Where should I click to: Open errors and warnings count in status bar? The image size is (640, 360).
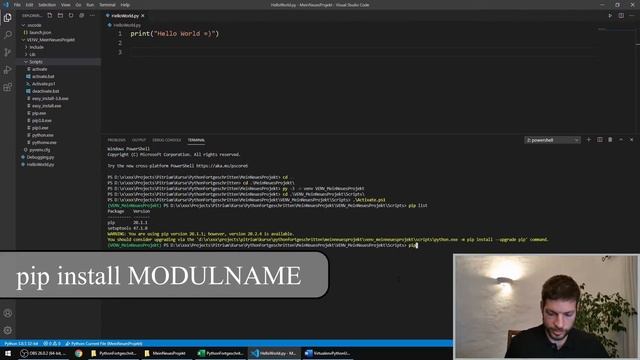tap(52, 344)
